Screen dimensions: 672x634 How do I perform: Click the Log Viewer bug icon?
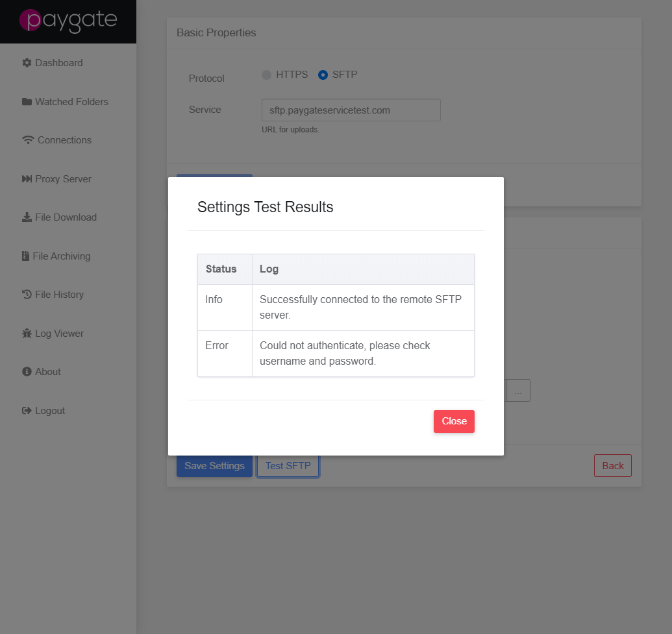(27, 334)
